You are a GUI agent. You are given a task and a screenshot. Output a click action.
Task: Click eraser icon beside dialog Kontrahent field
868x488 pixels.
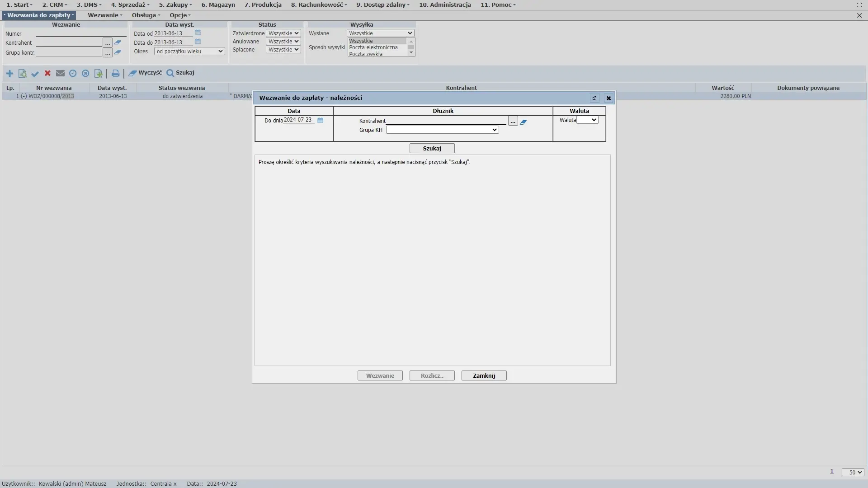[523, 122]
